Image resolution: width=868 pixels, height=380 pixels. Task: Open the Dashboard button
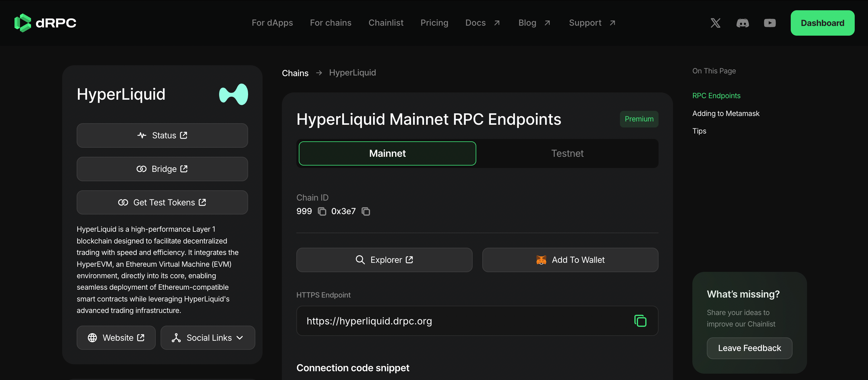click(x=822, y=23)
